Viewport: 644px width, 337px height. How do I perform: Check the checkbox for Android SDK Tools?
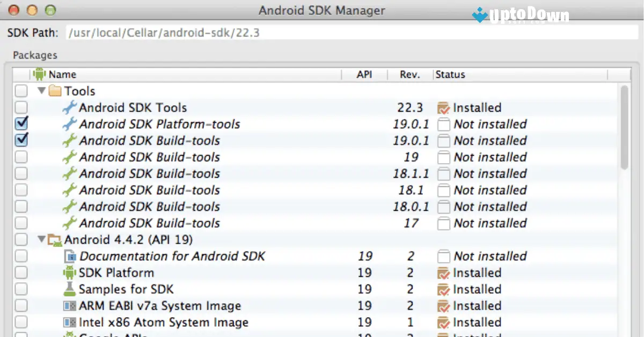coord(20,107)
